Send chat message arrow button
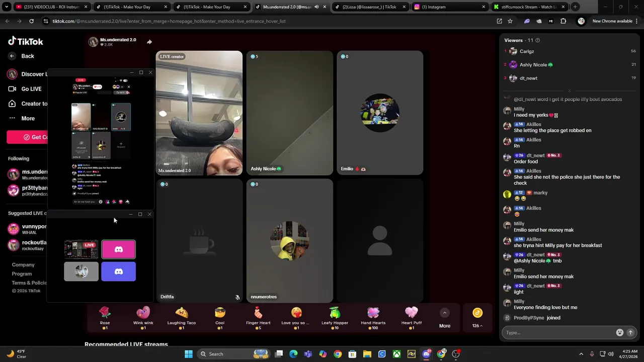Viewport: 644px width, 362px height. click(630, 332)
